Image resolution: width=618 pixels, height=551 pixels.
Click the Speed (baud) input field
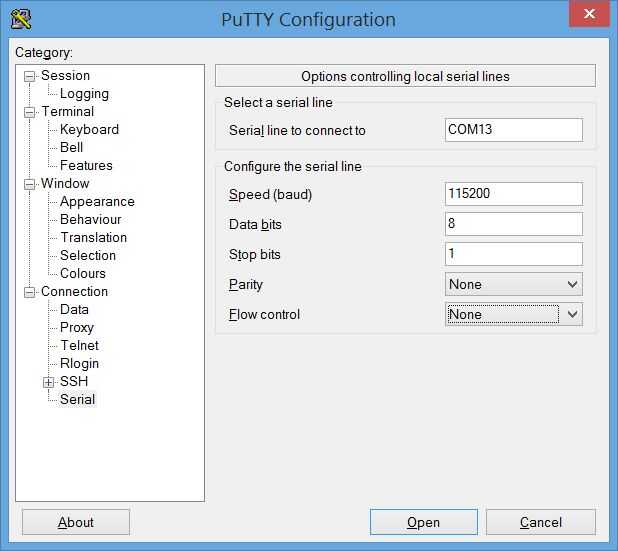point(513,194)
